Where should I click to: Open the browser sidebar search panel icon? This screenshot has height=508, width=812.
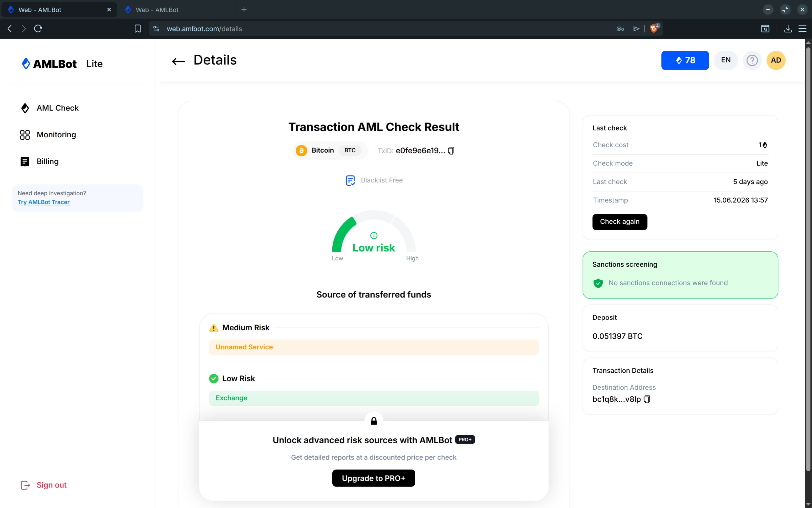765,29
